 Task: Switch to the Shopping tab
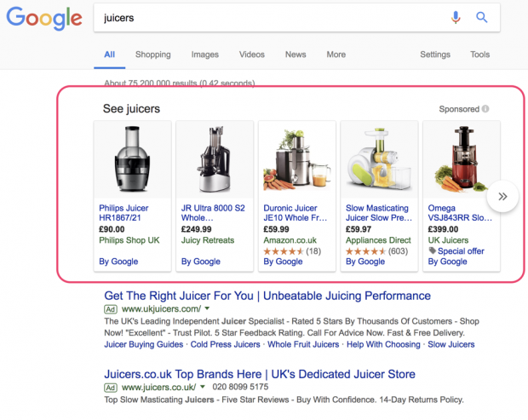click(153, 55)
